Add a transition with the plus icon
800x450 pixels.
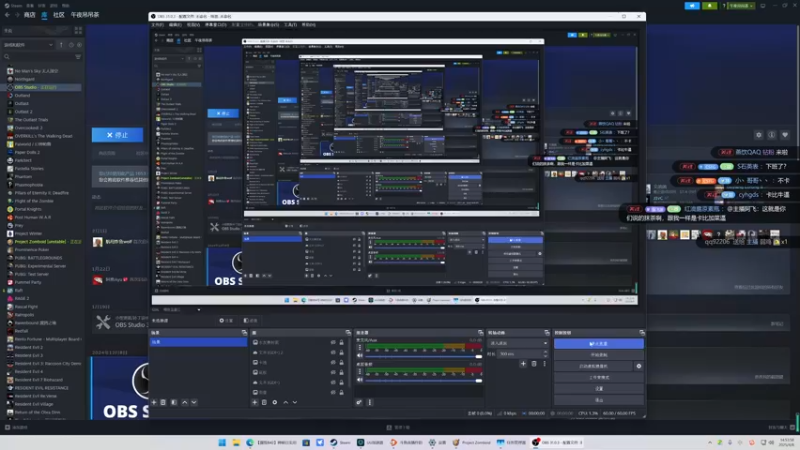pos(523,364)
